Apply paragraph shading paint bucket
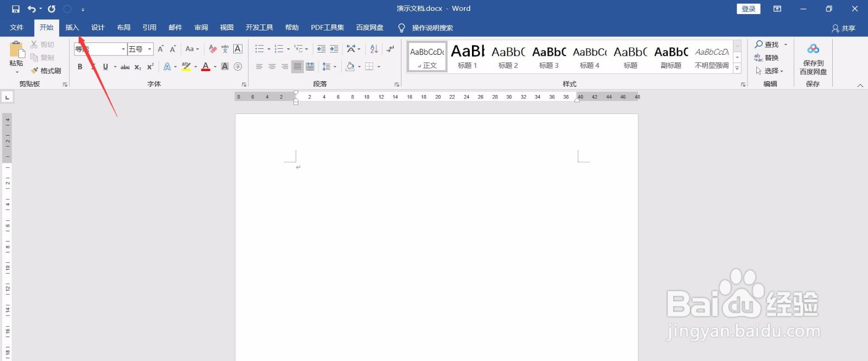 (x=350, y=67)
